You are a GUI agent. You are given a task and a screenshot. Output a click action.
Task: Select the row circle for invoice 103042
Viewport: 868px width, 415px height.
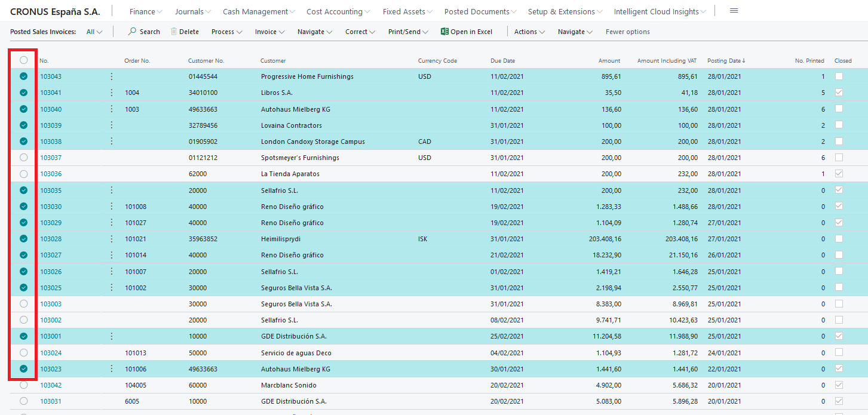24,385
